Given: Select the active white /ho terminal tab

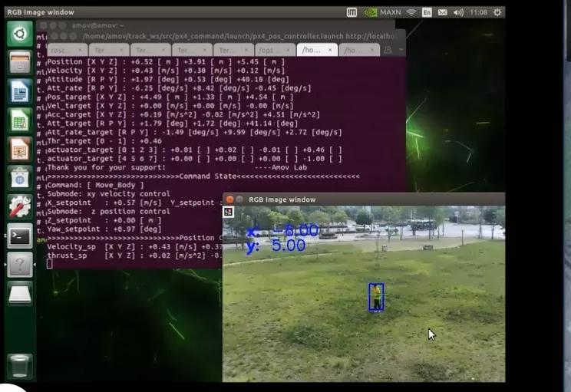Looking at the screenshot, I should point(317,50).
